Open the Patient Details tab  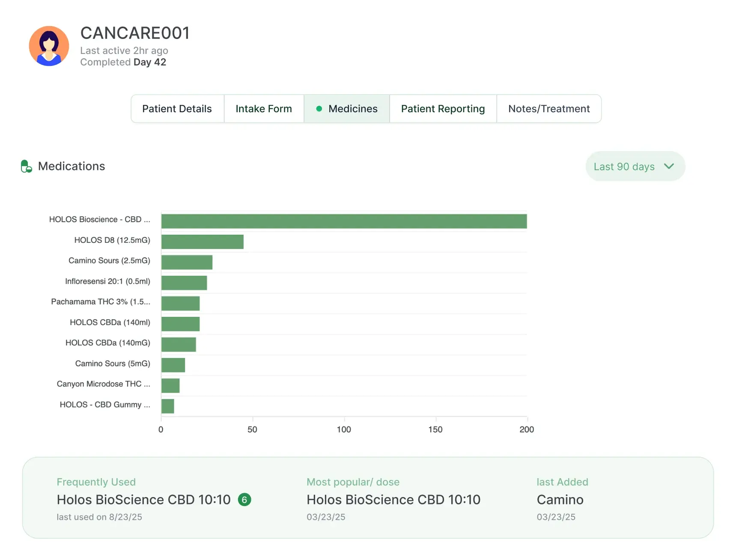coord(177,109)
